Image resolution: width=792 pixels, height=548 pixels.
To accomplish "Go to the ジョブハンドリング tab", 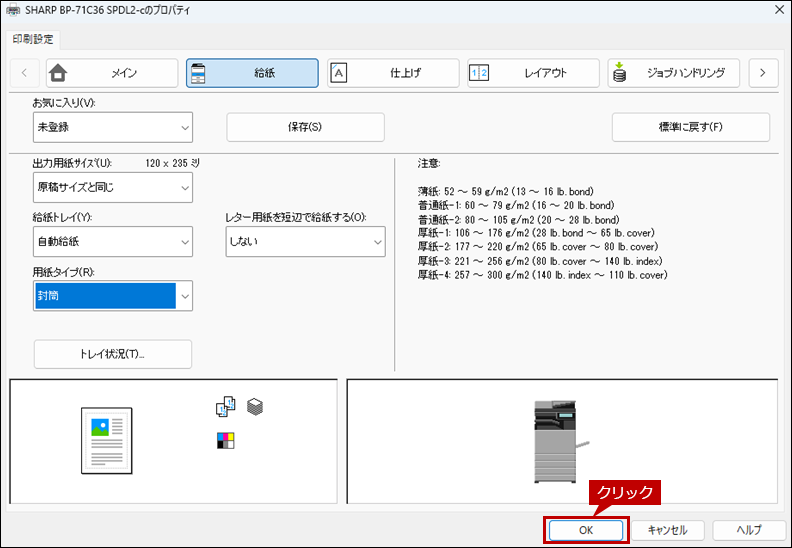I will (673, 73).
